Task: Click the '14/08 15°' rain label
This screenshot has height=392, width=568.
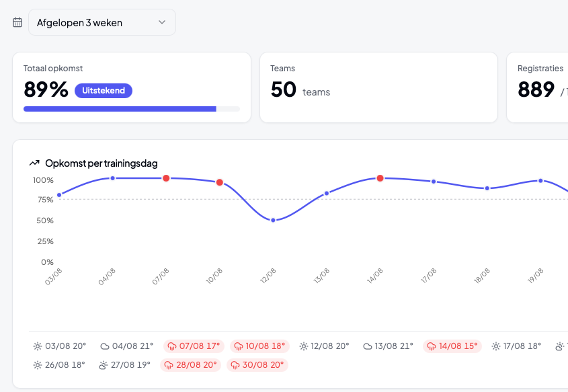Action: click(x=458, y=346)
